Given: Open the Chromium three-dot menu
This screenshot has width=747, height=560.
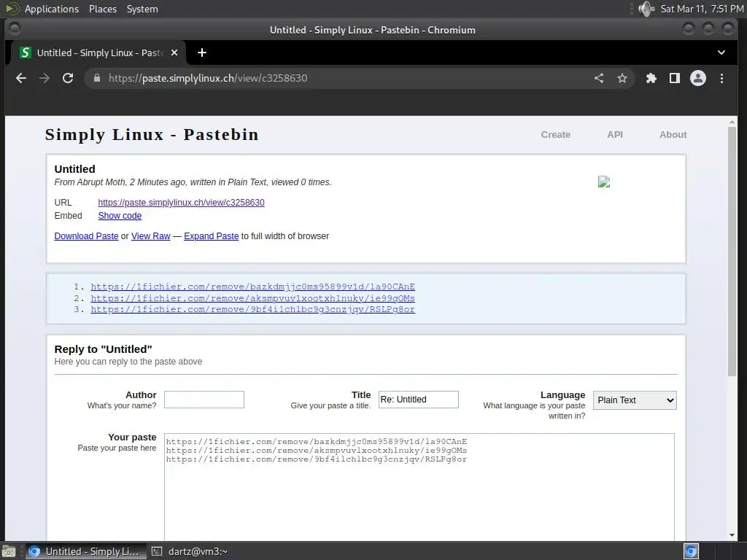Looking at the screenshot, I should pos(721,78).
